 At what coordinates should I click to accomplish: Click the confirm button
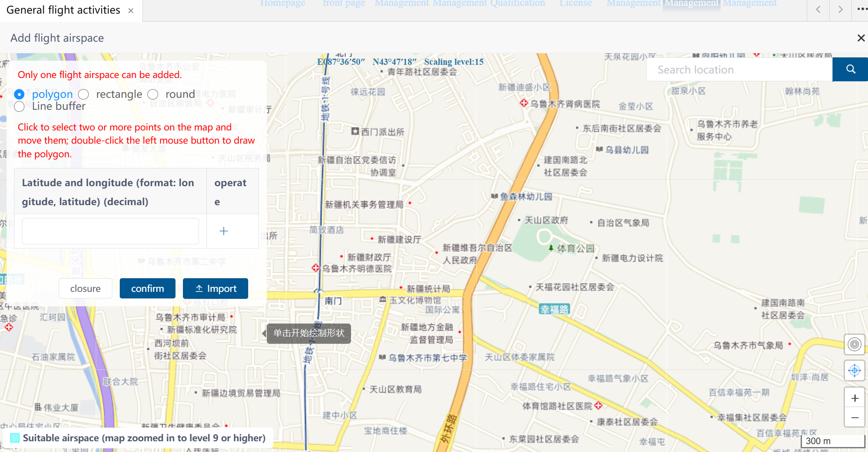(147, 288)
